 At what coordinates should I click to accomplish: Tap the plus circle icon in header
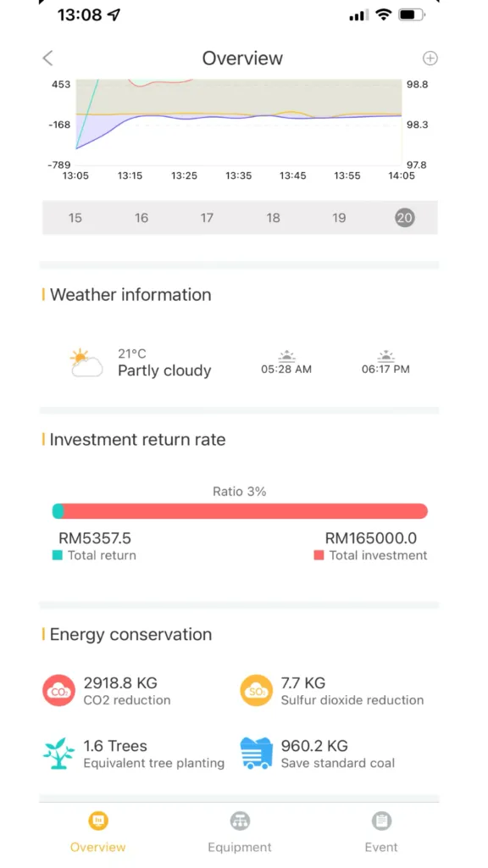click(430, 58)
